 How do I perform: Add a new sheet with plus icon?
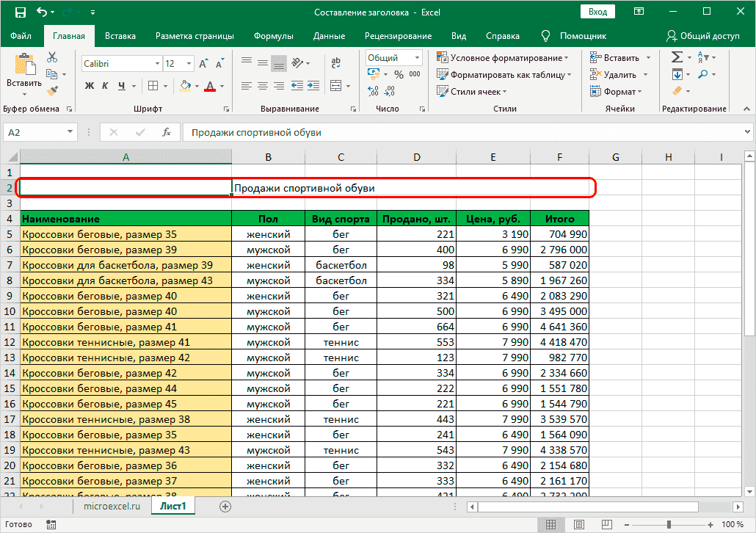(225, 506)
